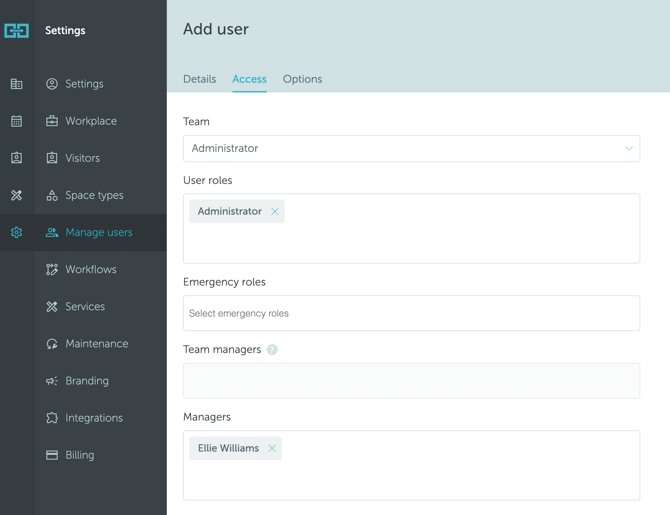Click the help icon beside Team managers
The image size is (670, 515).
click(x=272, y=350)
